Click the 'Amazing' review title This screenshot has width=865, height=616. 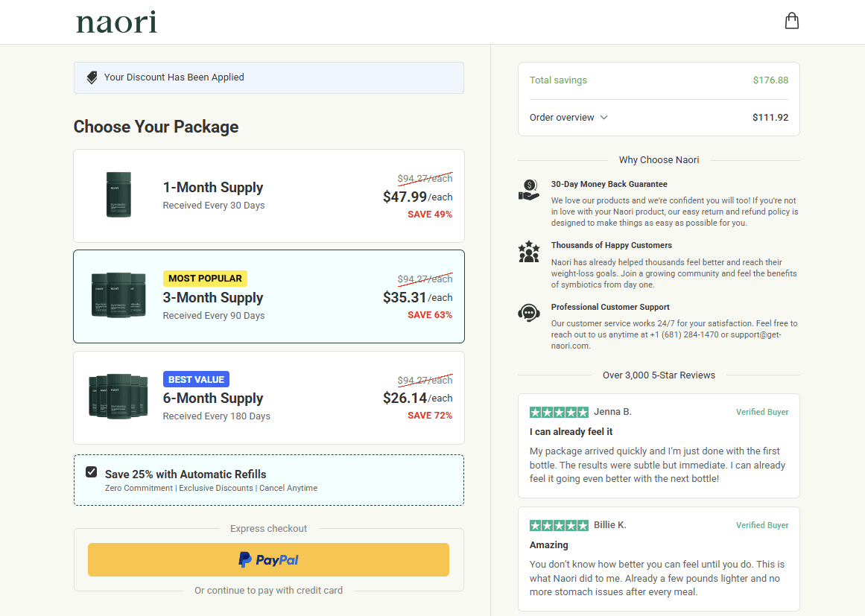[549, 545]
